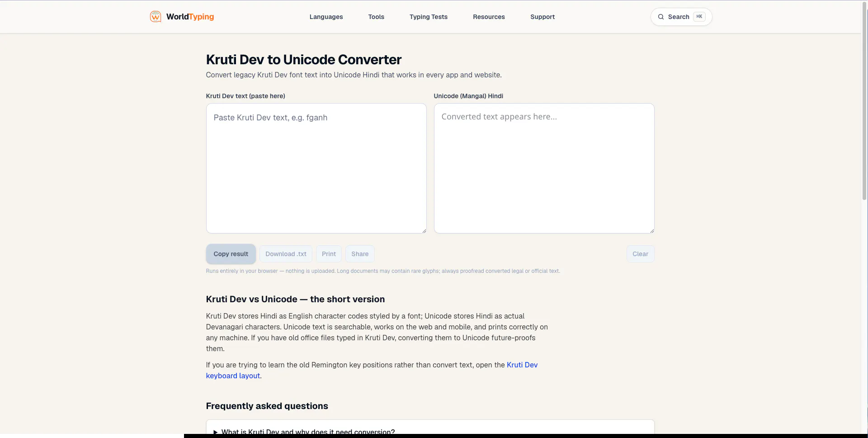
Task: Click the page vertical scrollbar
Action: [x=864, y=100]
